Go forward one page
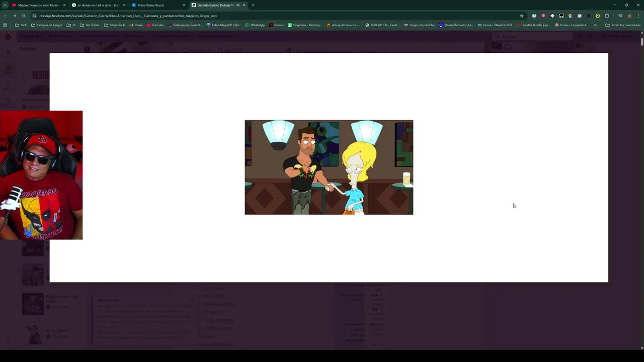Image resolution: width=644 pixels, height=362 pixels. click(14, 16)
